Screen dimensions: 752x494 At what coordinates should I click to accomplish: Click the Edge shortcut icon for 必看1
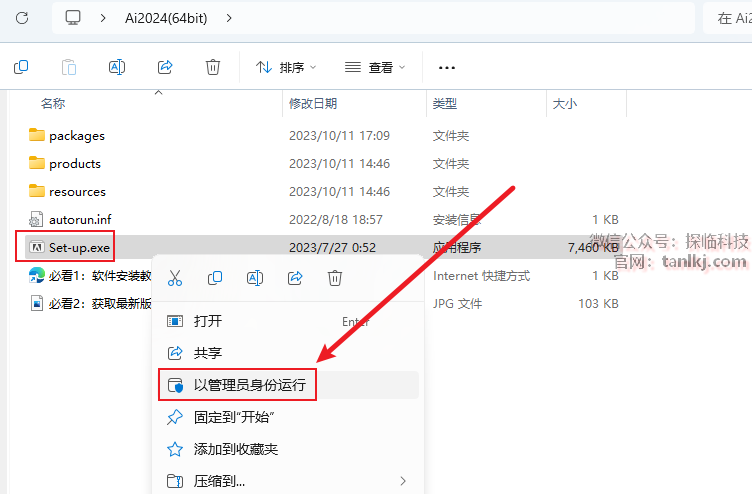[x=36, y=275]
